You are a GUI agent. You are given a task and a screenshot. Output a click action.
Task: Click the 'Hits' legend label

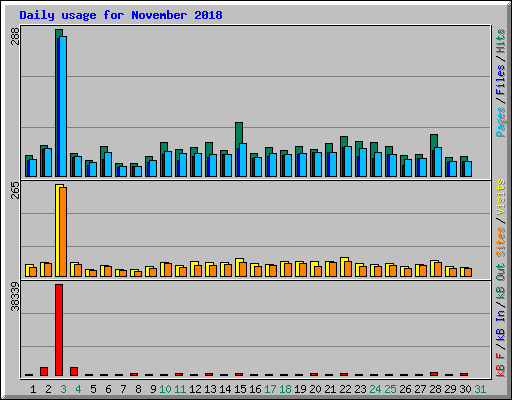[x=500, y=41]
